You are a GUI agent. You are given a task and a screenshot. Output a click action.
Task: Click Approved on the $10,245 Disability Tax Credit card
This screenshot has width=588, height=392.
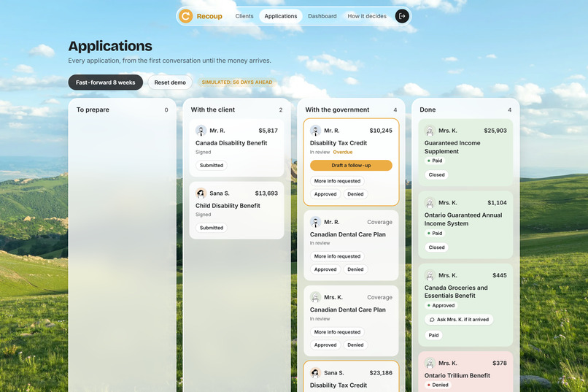click(325, 194)
